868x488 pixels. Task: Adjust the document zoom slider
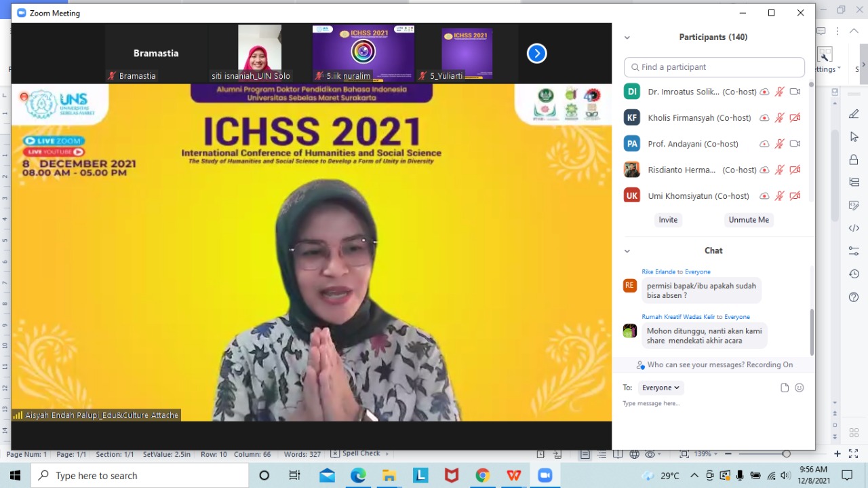(x=786, y=454)
